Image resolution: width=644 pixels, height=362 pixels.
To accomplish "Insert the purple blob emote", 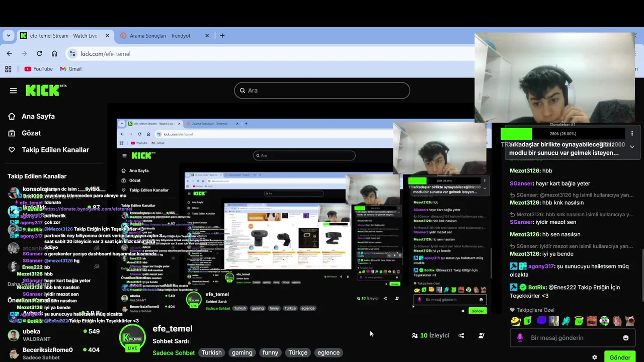I will (541, 321).
